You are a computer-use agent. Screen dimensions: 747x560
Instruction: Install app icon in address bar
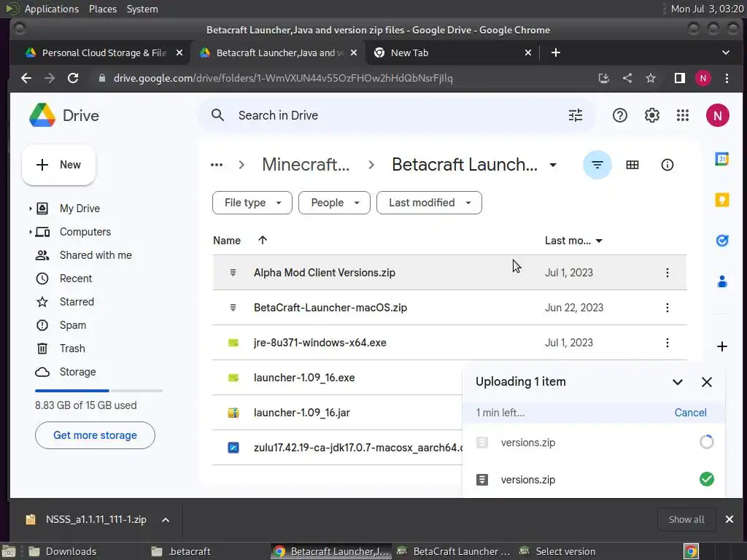point(603,78)
